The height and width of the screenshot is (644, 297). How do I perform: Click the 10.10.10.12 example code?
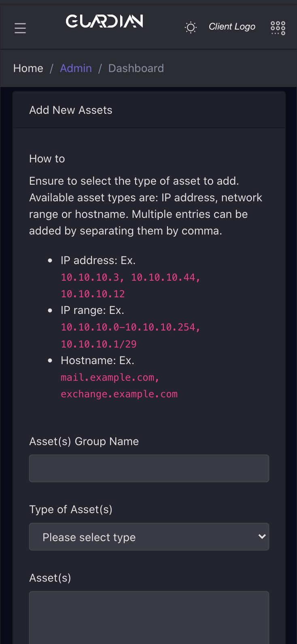click(x=93, y=294)
